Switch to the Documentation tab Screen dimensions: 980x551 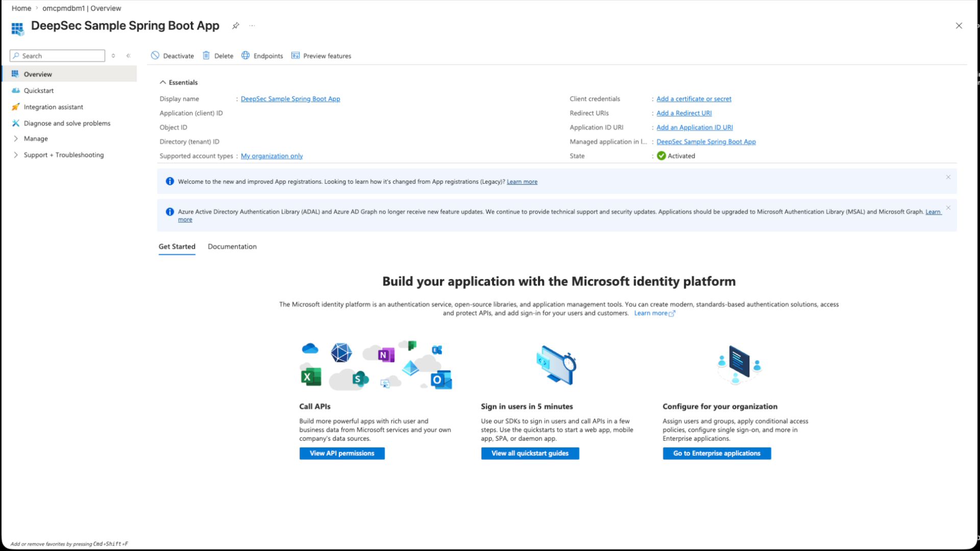232,246
